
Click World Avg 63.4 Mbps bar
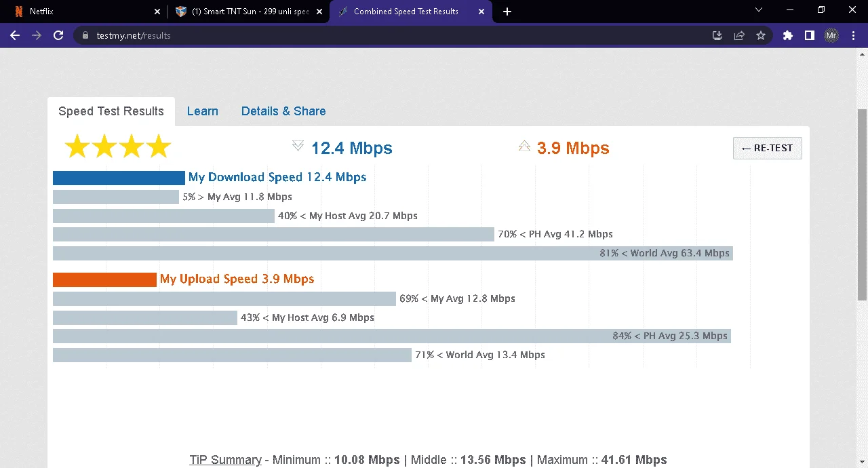coord(393,253)
